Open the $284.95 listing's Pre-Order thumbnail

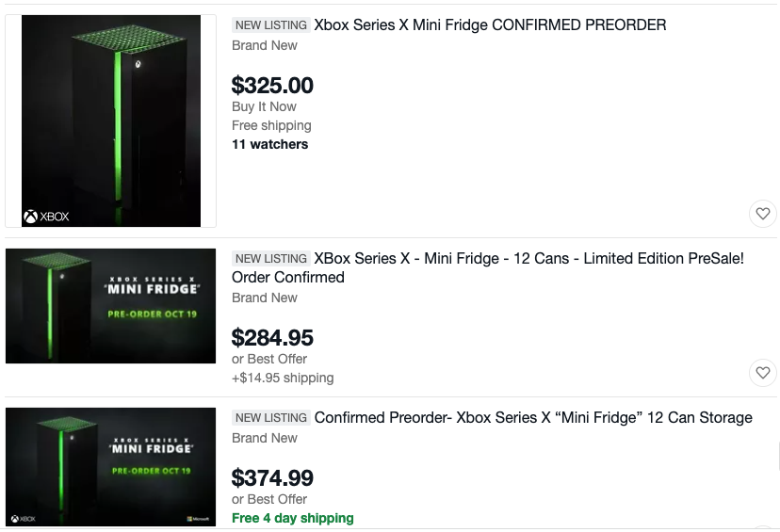[x=111, y=306]
